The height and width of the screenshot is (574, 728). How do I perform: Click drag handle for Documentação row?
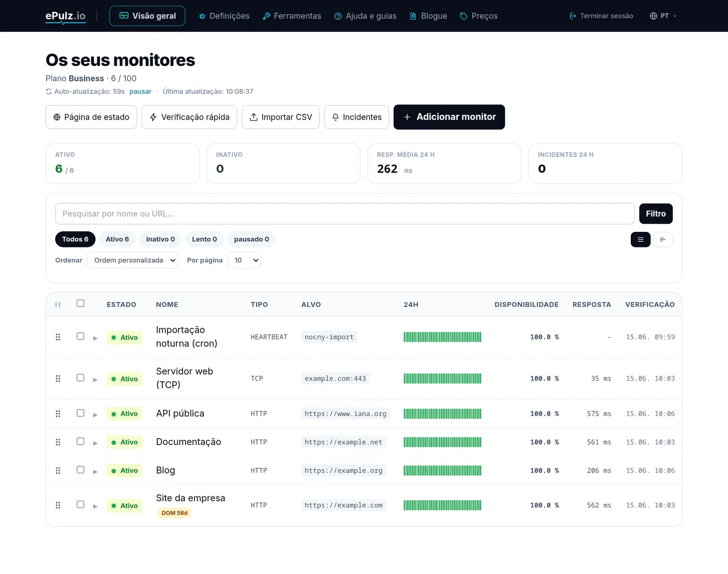click(x=58, y=442)
